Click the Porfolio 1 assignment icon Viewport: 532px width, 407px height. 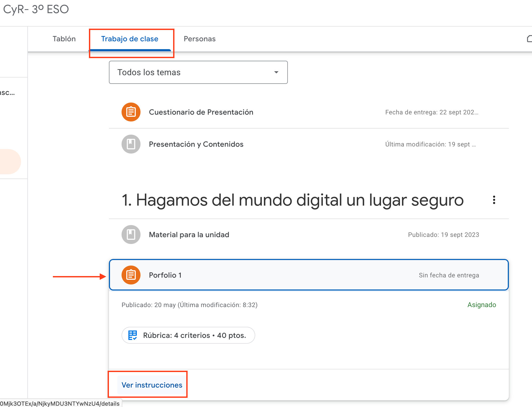click(x=131, y=275)
